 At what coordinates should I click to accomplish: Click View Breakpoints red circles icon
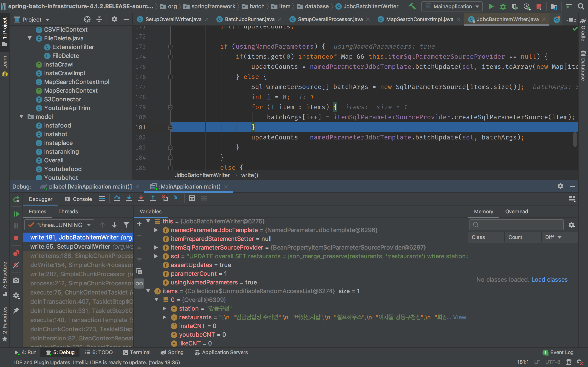click(x=16, y=253)
